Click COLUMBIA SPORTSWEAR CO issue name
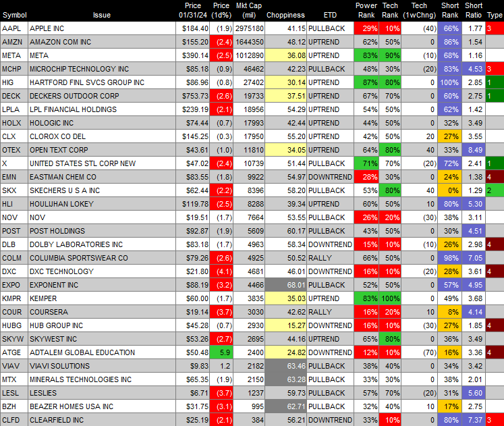 point(79,258)
